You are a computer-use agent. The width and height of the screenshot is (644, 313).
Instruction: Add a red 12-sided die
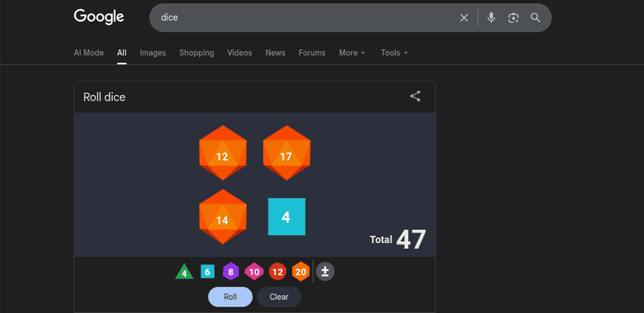click(277, 271)
